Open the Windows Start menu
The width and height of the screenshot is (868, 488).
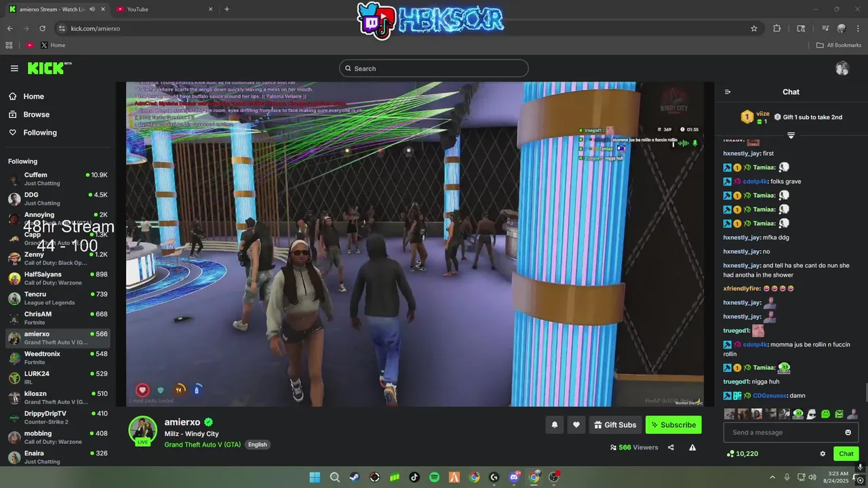click(x=315, y=477)
